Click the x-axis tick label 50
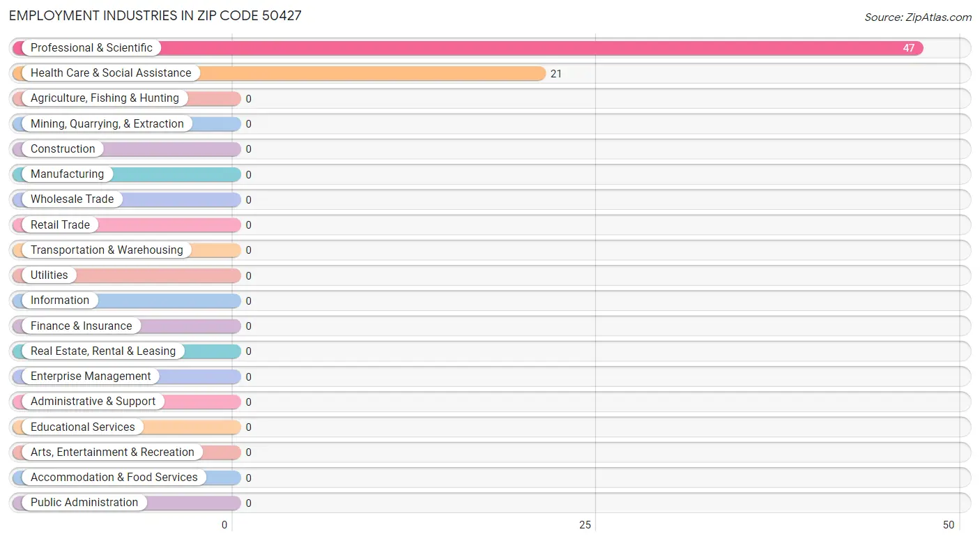Image resolution: width=980 pixels, height=541 pixels. point(949,525)
